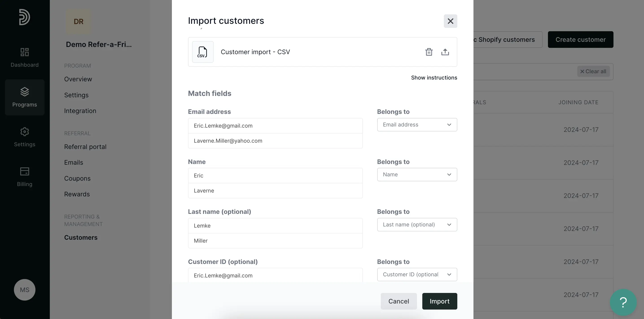Open Coupons menu item
The image size is (644, 319).
click(77, 178)
